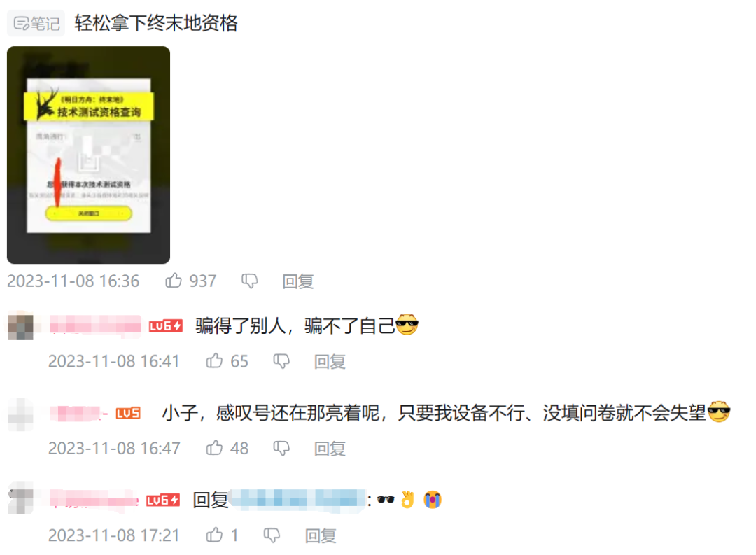Reply to the 17:21 comment
The width and height of the screenshot is (756, 555).
[321, 535]
